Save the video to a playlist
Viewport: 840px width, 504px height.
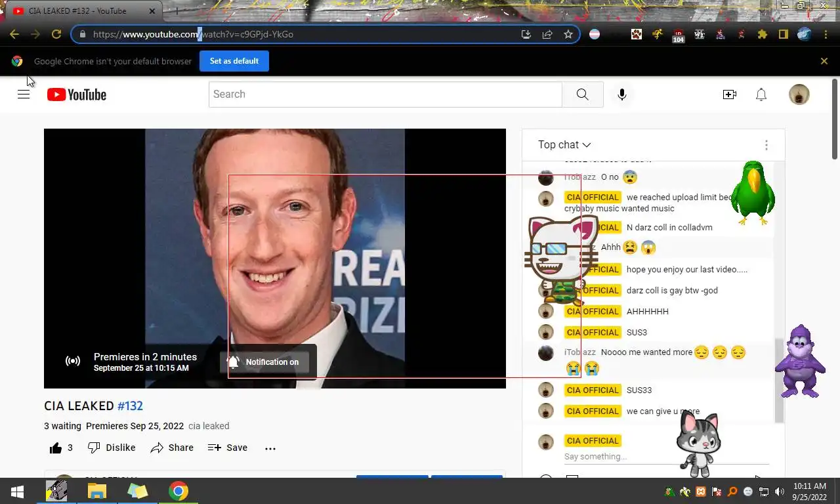pos(228,448)
